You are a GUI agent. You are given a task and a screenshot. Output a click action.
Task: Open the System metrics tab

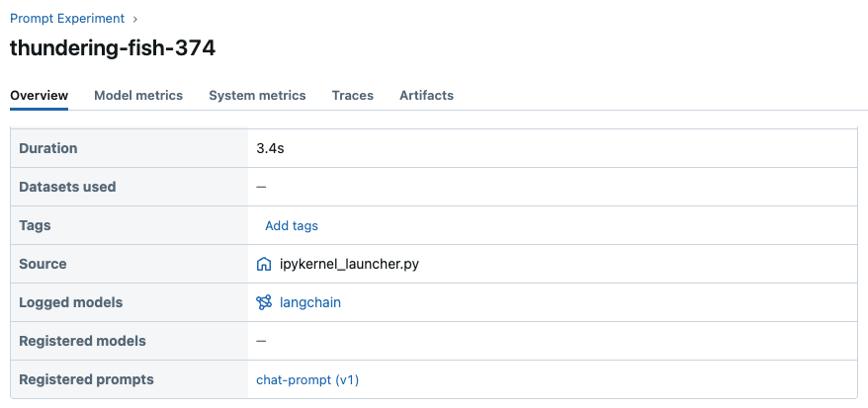[x=257, y=96]
